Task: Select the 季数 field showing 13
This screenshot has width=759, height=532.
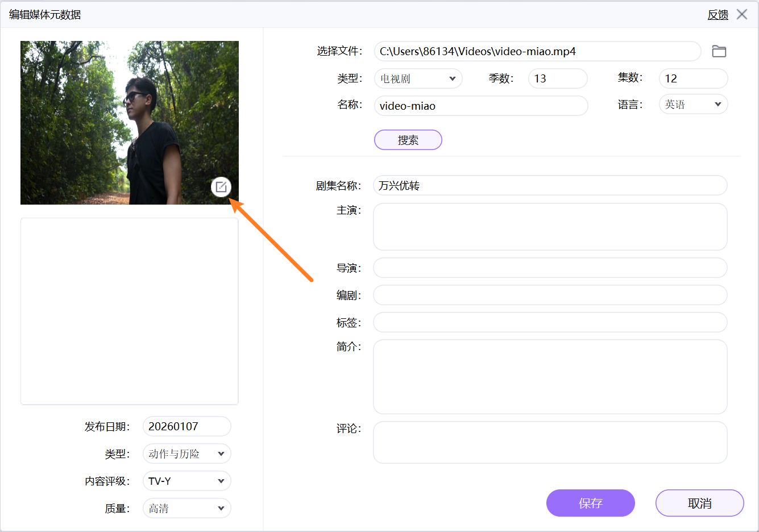Action: point(557,78)
